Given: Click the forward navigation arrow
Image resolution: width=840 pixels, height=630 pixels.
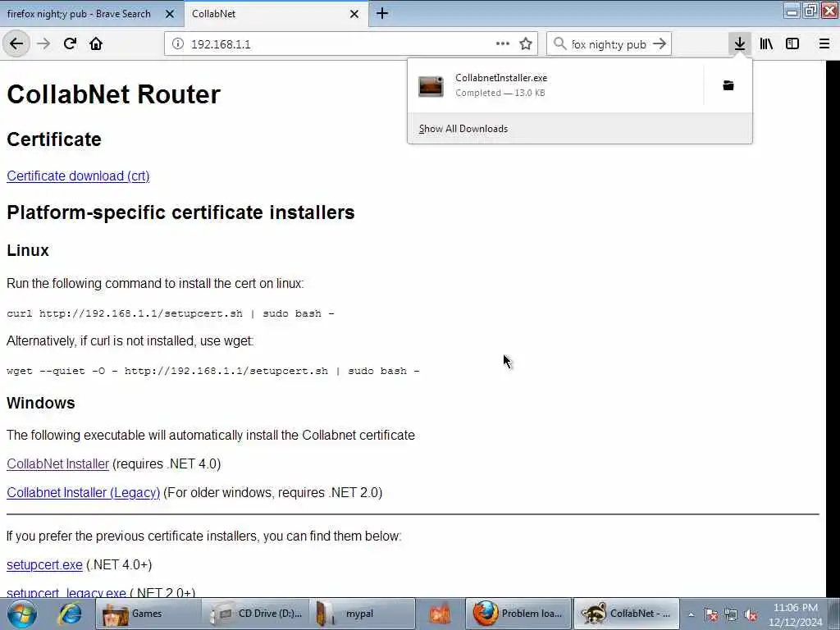Looking at the screenshot, I should 43,44.
